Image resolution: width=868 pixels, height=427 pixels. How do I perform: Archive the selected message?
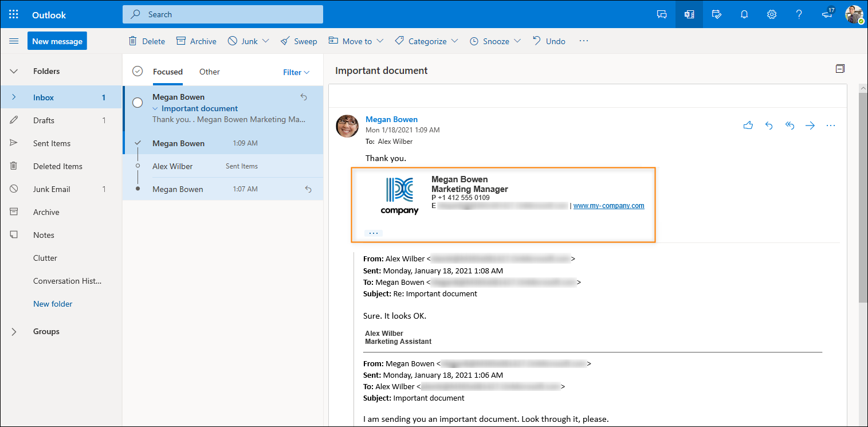pos(196,41)
